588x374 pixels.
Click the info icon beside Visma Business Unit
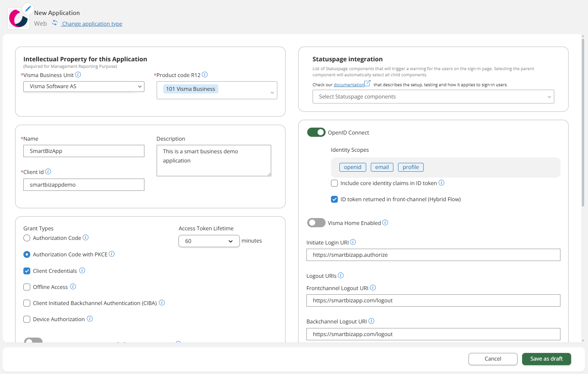click(78, 75)
